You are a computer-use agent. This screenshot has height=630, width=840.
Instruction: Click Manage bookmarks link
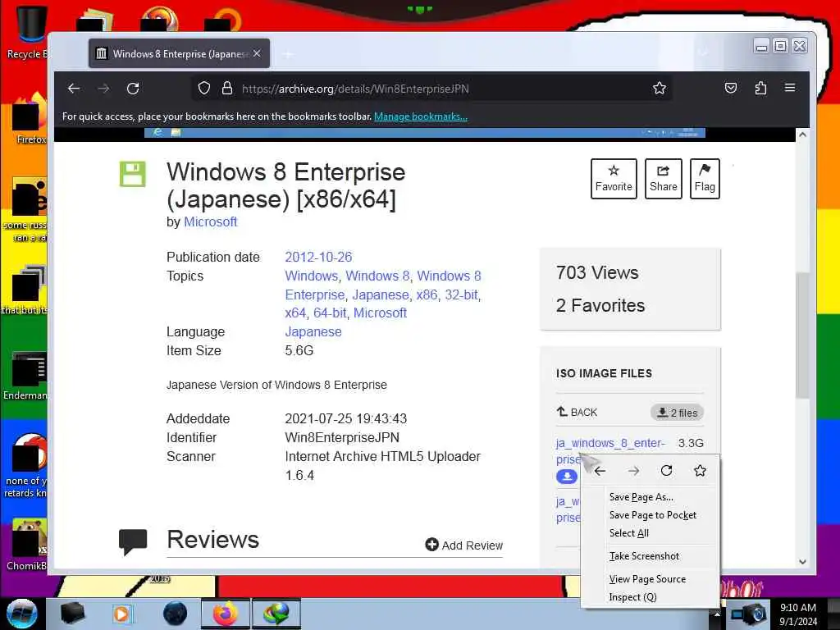click(421, 116)
